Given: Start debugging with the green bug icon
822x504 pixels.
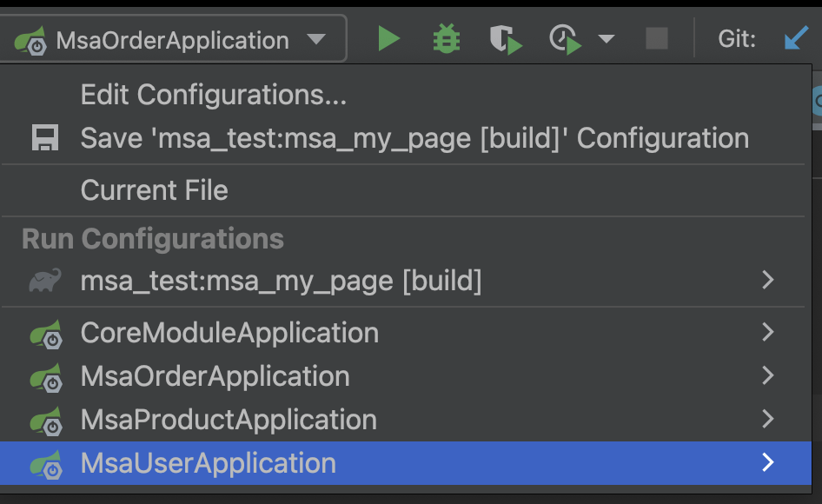Looking at the screenshot, I should pyautogui.click(x=447, y=39).
